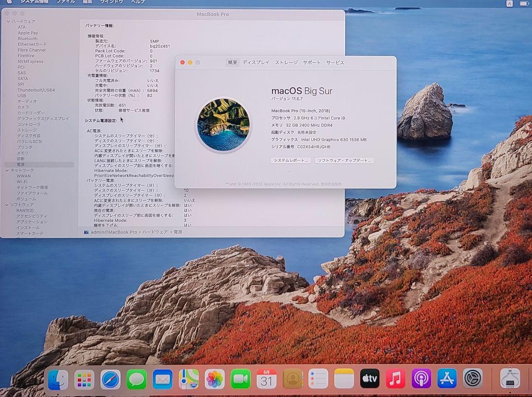Select NVMExpress in the sidebar

[31, 62]
